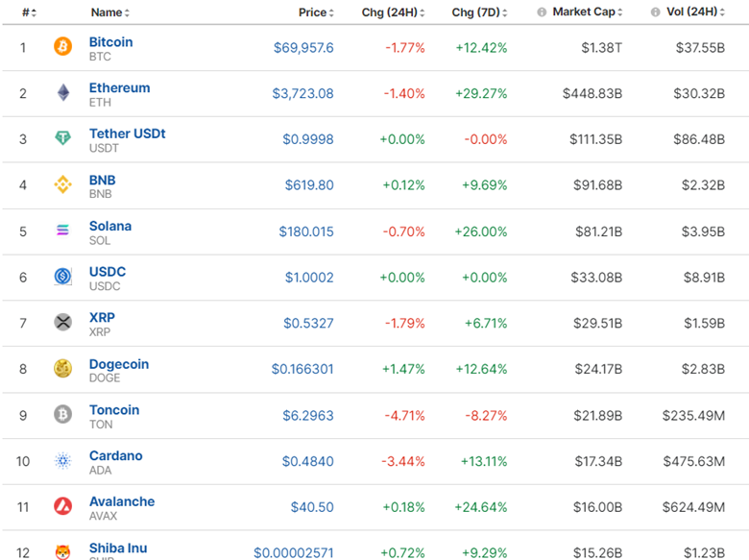Click the Solana logo icon
749x560 pixels.
pyautogui.click(x=62, y=231)
